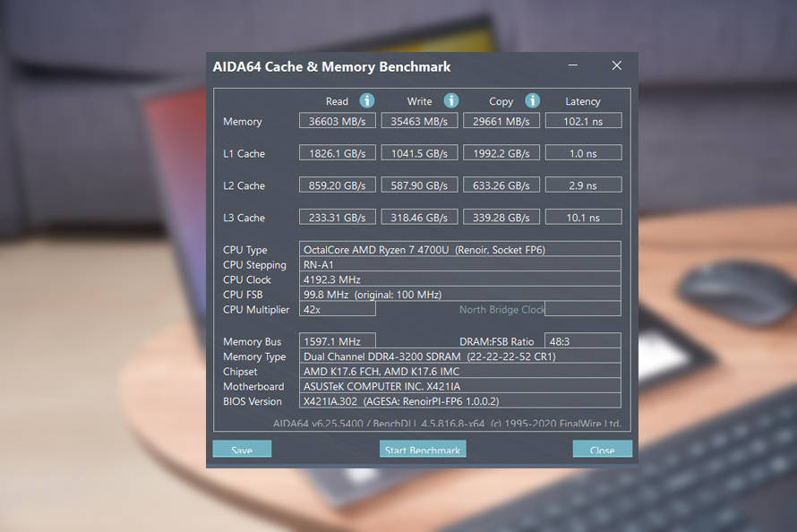Select Memory latency value 102.1 ns
797x532 pixels.
583,121
